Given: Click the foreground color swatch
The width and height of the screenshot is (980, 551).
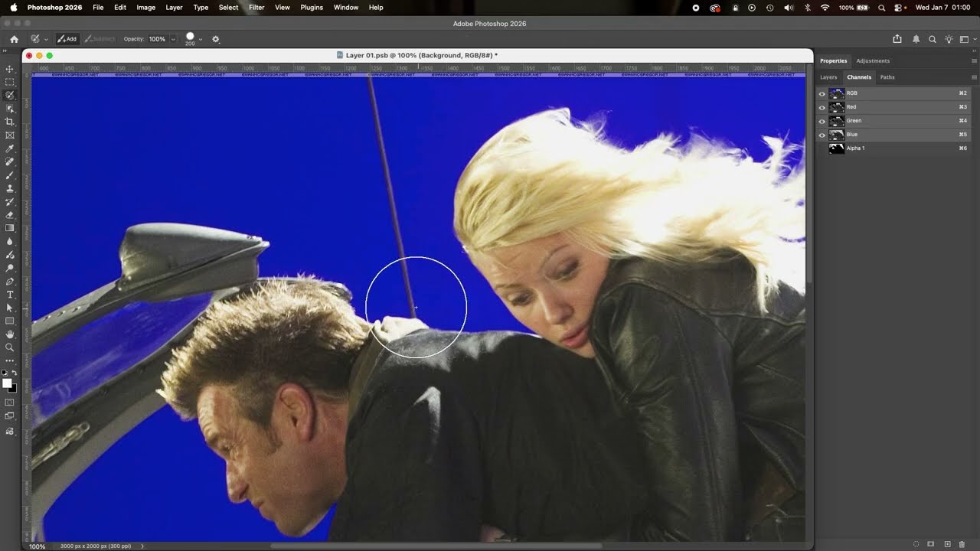Looking at the screenshot, I should tap(6, 383).
